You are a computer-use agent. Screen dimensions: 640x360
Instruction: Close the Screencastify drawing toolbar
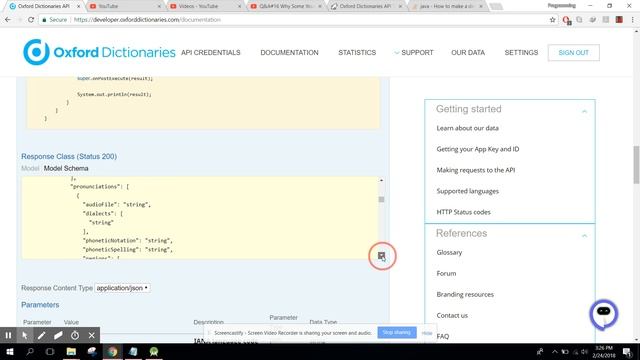click(x=92, y=336)
